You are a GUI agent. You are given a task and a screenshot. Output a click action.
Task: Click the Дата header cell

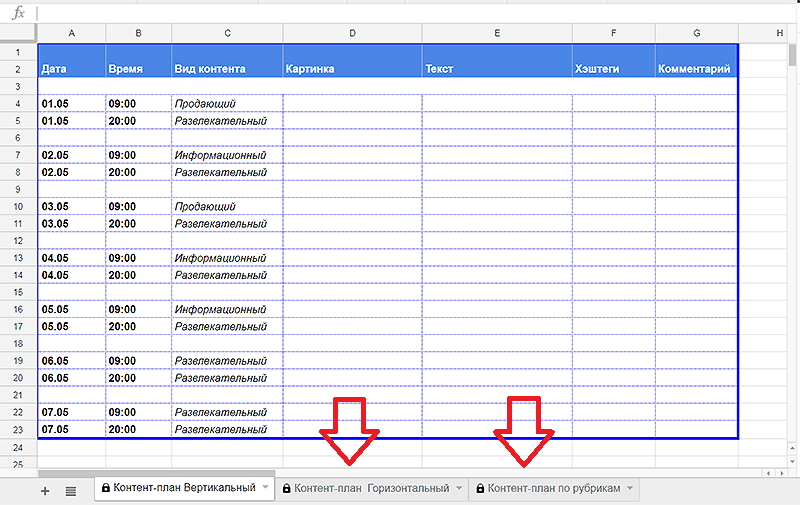71,61
